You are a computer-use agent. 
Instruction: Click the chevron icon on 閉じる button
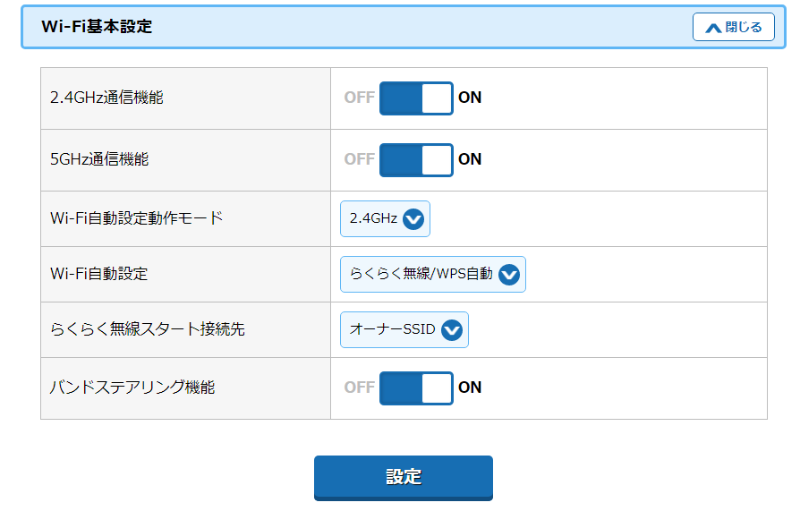[713, 28]
